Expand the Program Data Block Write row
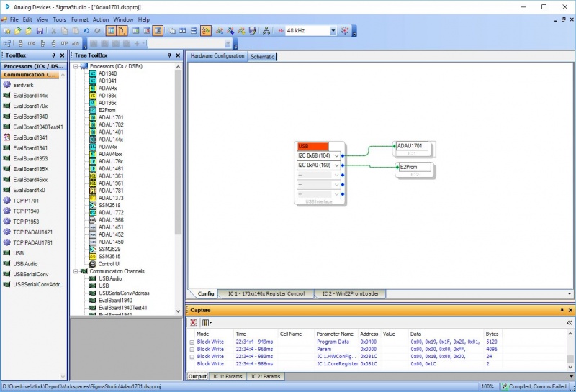This screenshot has height=392, width=576. click(x=192, y=342)
